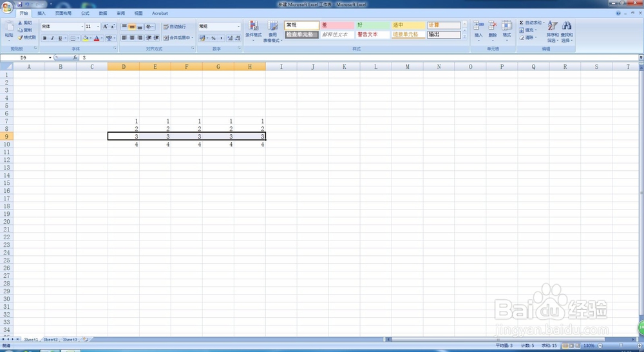Delete cells with 删除 button
This screenshot has width=644, height=352.
pyautogui.click(x=493, y=30)
